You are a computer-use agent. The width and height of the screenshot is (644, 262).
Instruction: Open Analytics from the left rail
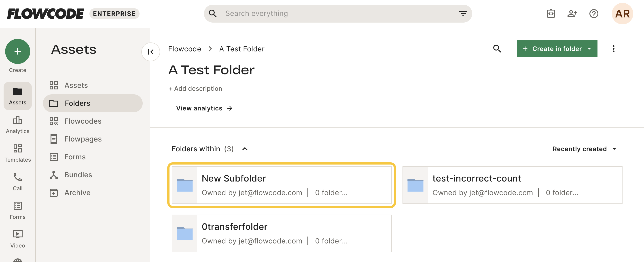click(17, 124)
